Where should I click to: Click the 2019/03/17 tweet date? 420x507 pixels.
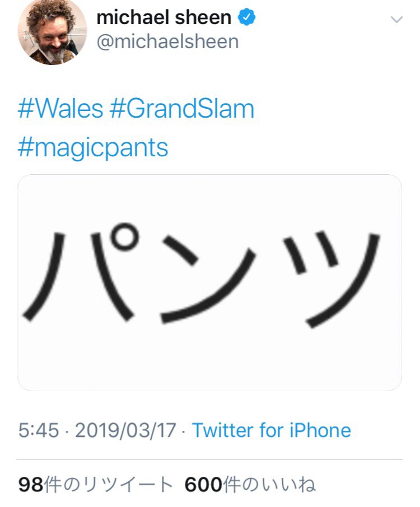pos(125,430)
